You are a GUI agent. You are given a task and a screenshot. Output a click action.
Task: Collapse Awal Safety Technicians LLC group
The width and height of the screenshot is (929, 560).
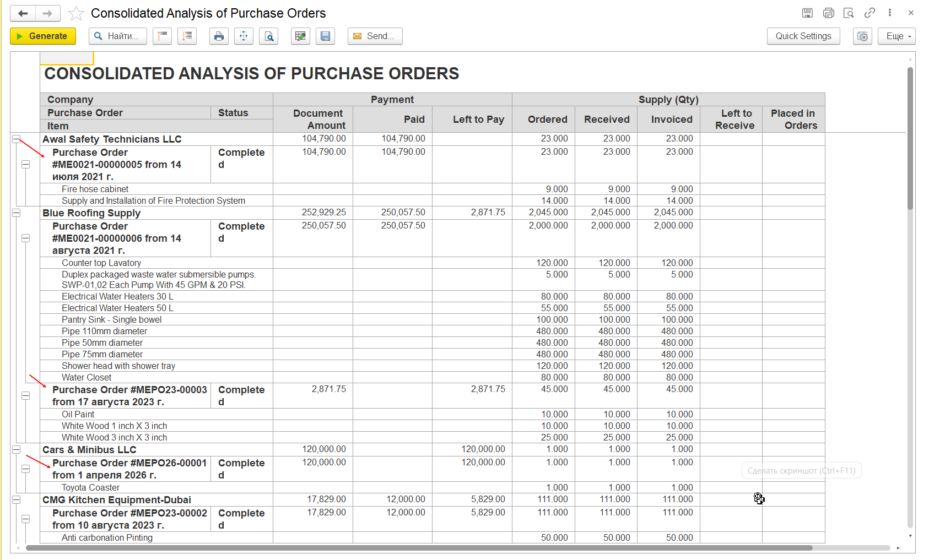coord(17,139)
